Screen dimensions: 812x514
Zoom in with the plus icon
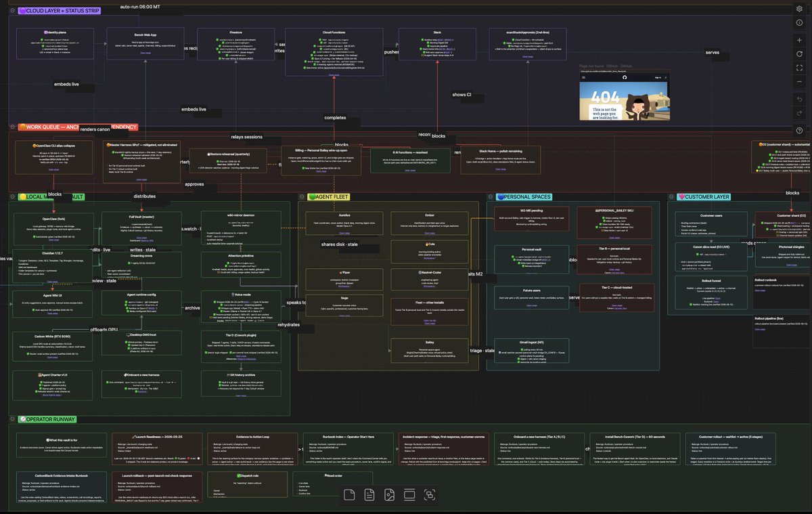coord(800,41)
